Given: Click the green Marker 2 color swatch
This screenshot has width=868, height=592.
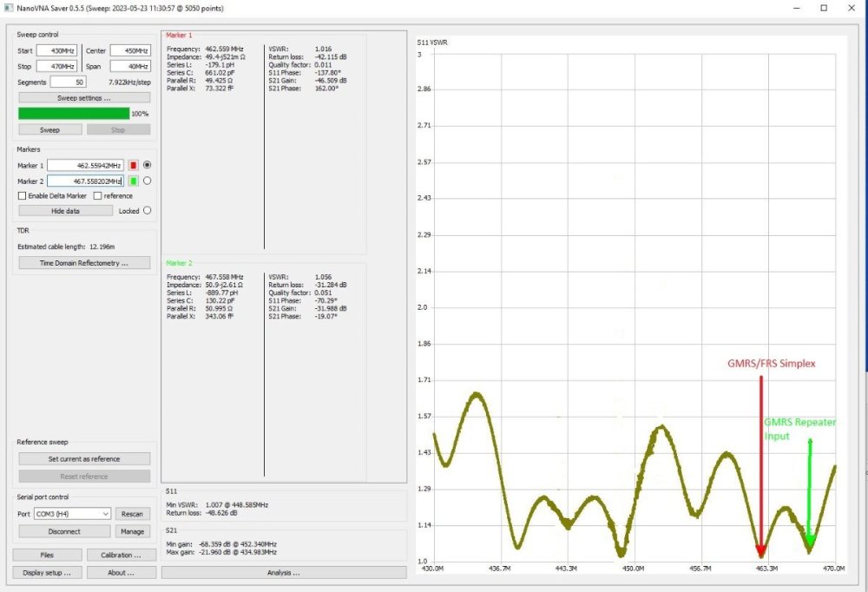Looking at the screenshot, I should click(x=133, y=181).
